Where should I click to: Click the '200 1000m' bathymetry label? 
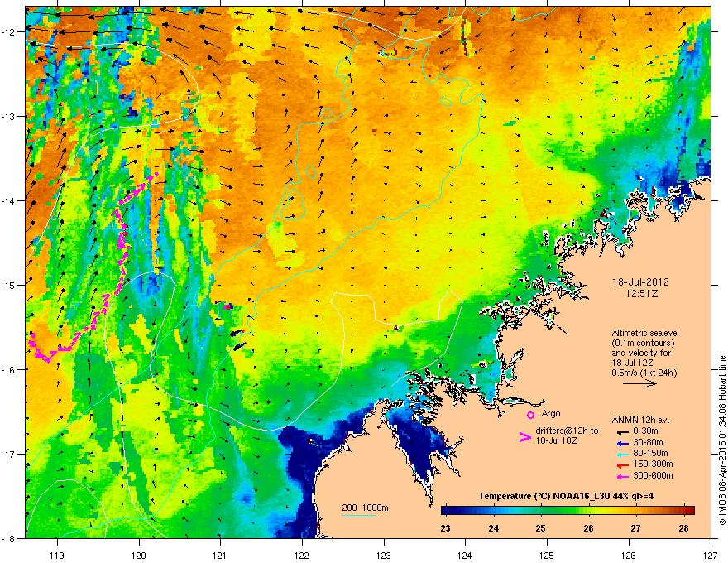(366, 508)
